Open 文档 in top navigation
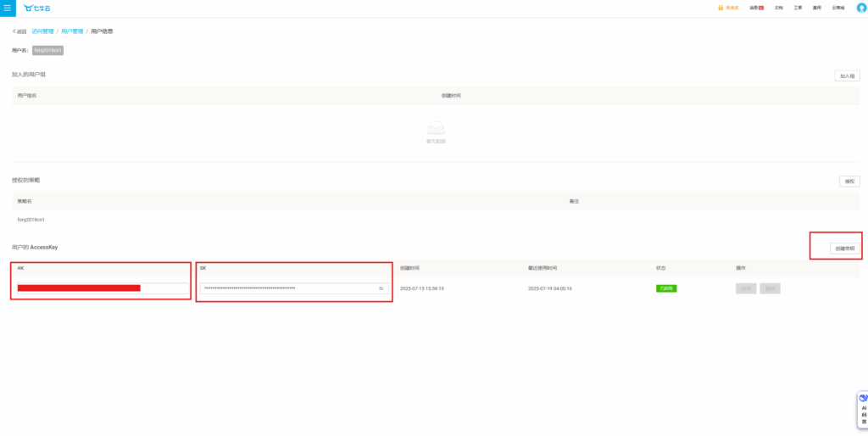868x436 pixels. pyautogui.click(x=778, y=8)
